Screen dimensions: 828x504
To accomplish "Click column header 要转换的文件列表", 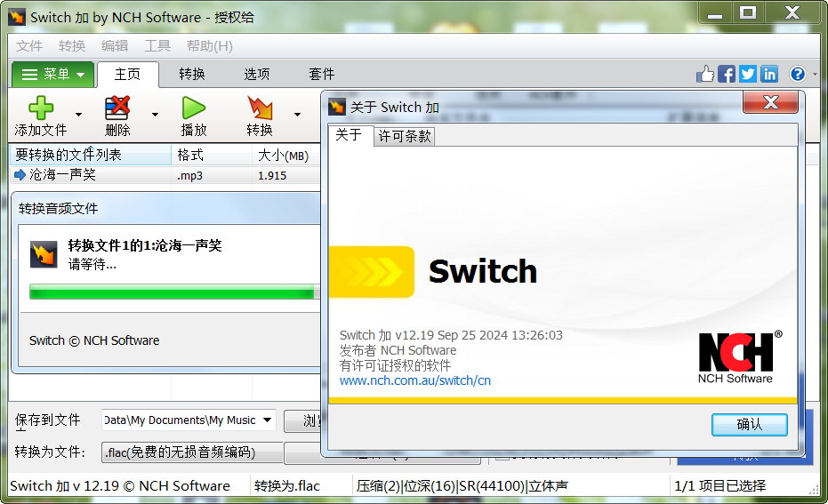I will click(x=91, y=155).
